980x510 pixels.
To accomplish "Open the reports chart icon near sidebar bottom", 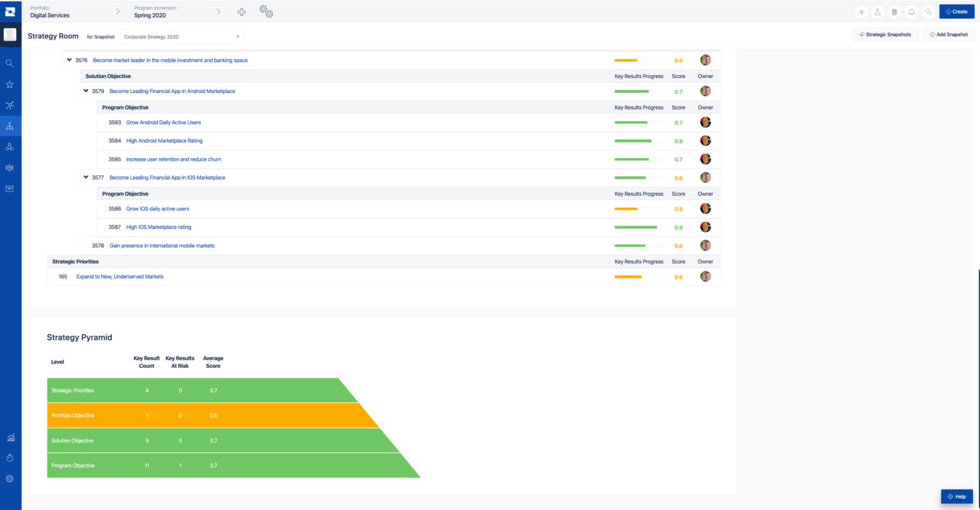I will 9,437.
